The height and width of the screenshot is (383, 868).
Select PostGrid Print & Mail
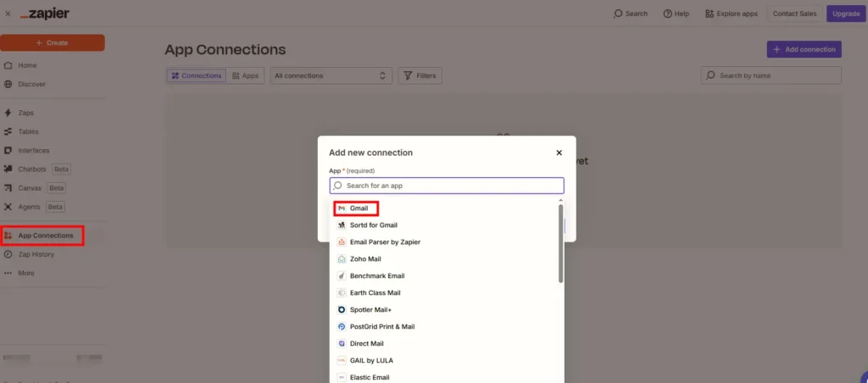(x=442, y=326)
